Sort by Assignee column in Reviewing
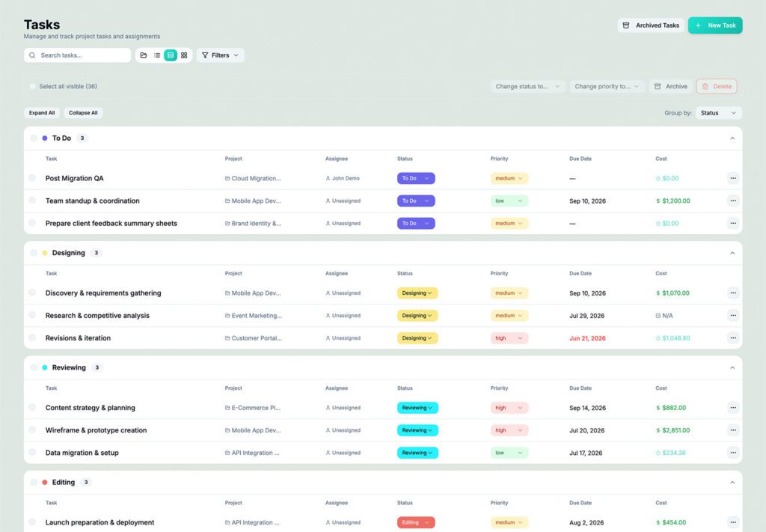 [x=337, y=388]
